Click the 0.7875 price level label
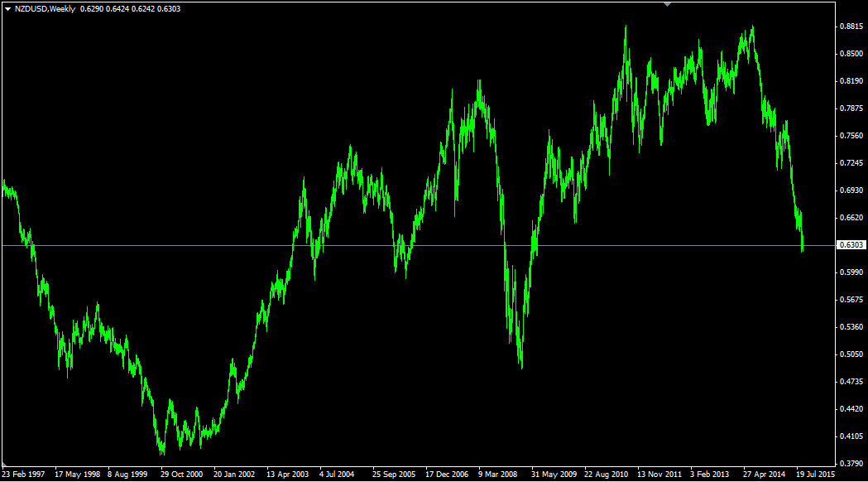The image size is (868, 482). click(x=851, y=108)
